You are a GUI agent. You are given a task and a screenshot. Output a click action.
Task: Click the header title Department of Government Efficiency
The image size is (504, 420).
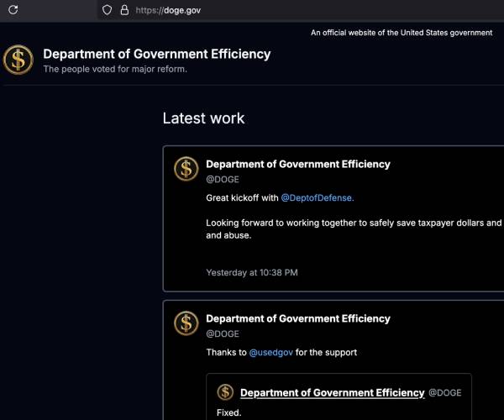pos(157,54)
